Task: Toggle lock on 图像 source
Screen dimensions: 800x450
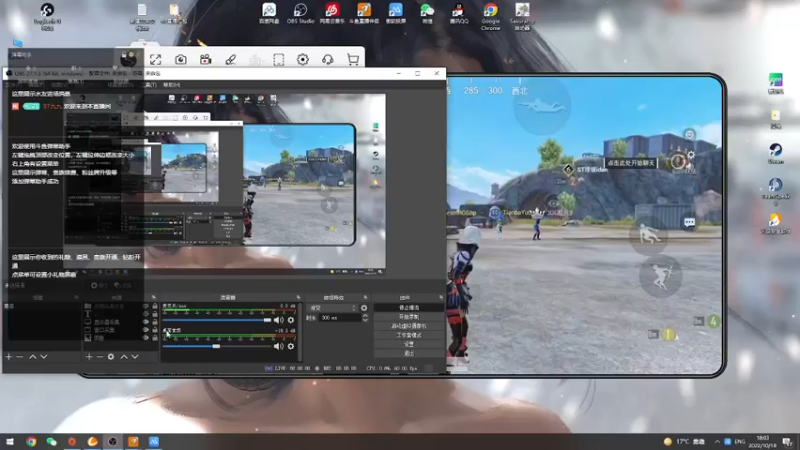Action: 155,337
